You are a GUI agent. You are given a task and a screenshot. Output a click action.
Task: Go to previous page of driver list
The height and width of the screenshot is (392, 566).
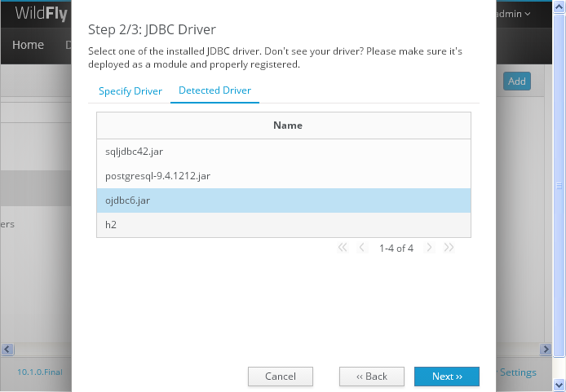tap(362, 248)
